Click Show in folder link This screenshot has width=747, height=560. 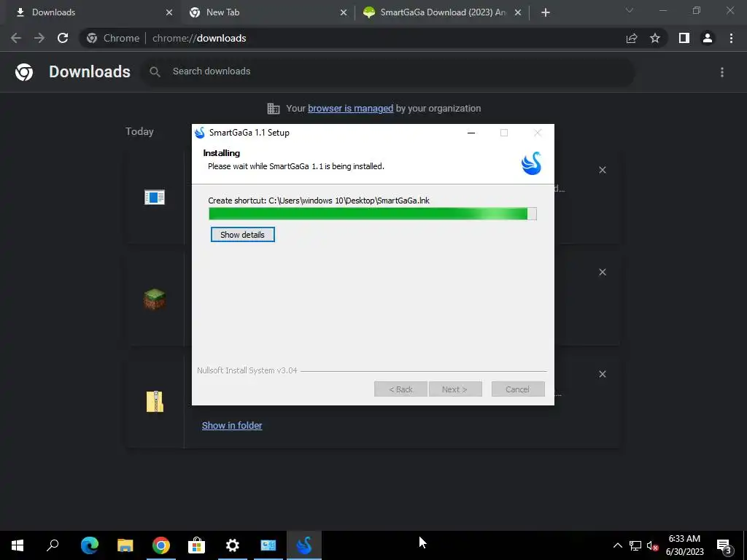coord(232,426)
